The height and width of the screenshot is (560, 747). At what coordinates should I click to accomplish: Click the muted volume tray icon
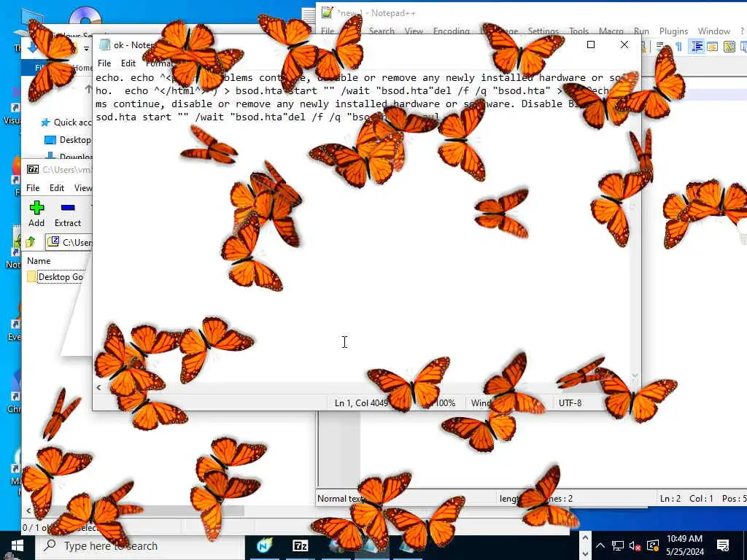tap(635, 545)
